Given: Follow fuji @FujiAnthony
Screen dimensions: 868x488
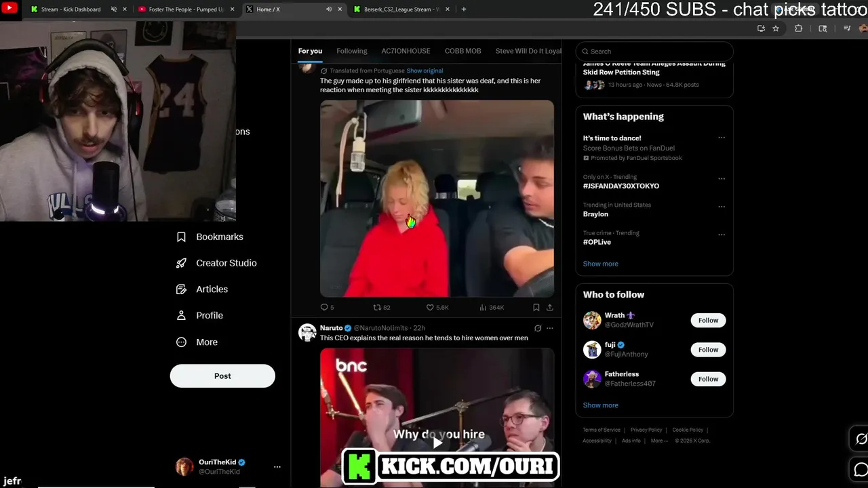Looking at the screenshot, I should 708,350.
